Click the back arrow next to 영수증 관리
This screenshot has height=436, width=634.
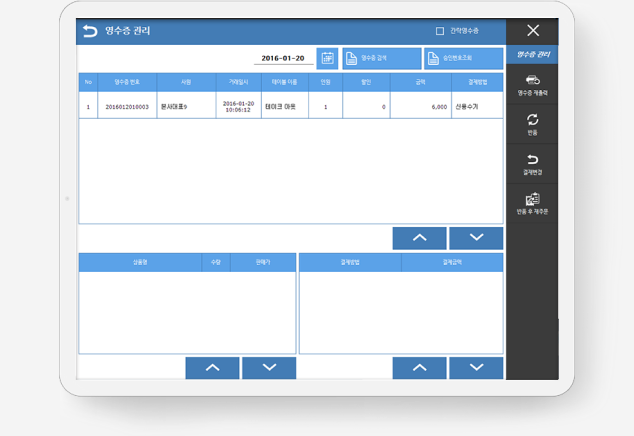pyautogui.click(x=90, y=31)
